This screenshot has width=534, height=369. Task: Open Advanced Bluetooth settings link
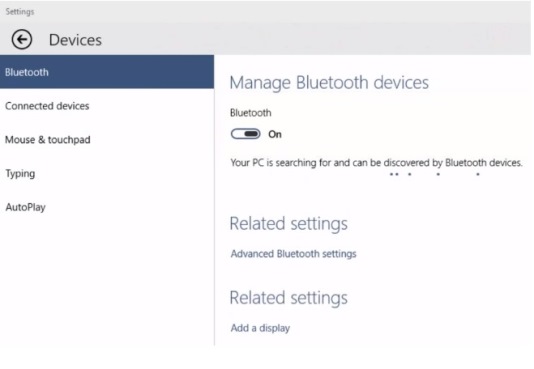coord(293,254)
